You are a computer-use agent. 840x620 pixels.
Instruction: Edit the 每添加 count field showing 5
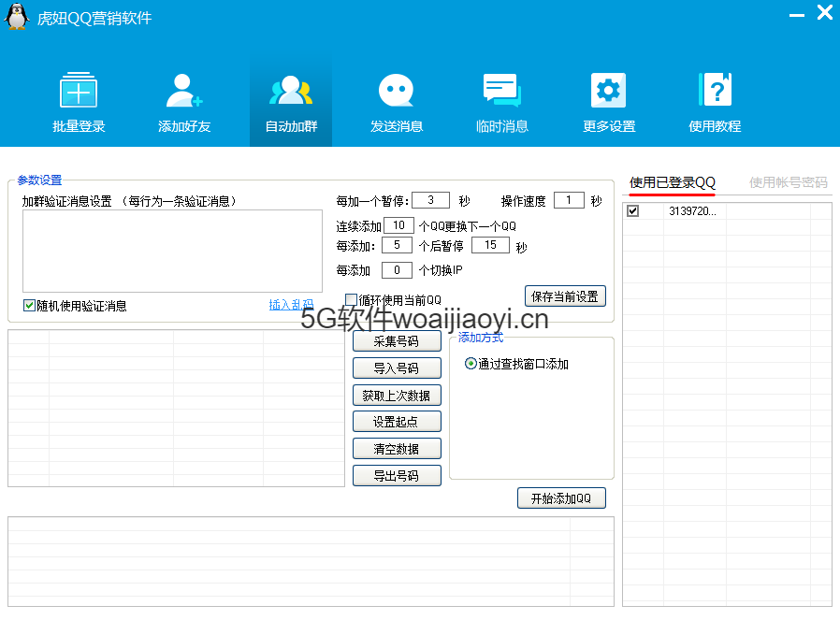point(397,245)
